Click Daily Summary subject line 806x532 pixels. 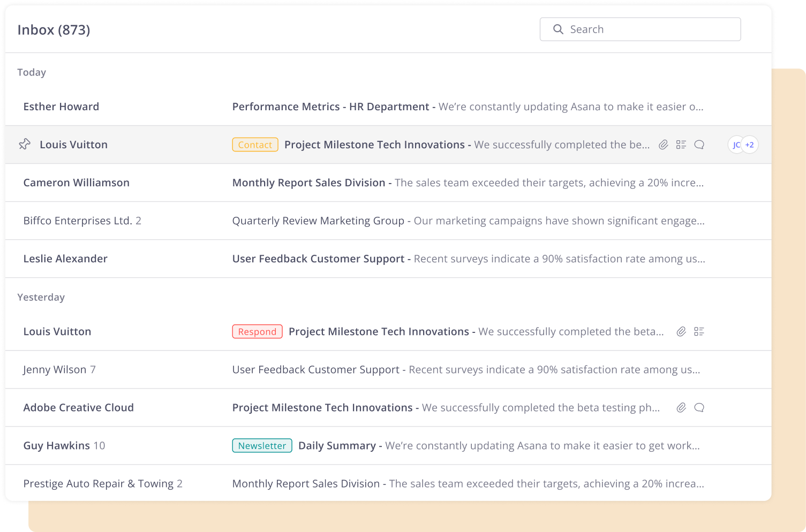tap(337, 445)
